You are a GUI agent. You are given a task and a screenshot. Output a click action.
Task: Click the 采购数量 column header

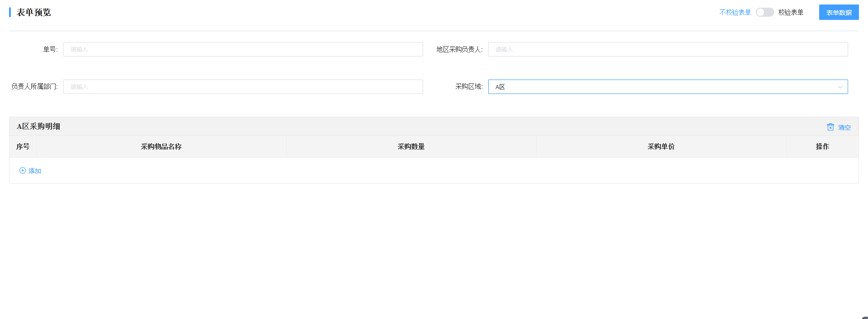pos(411,146)
